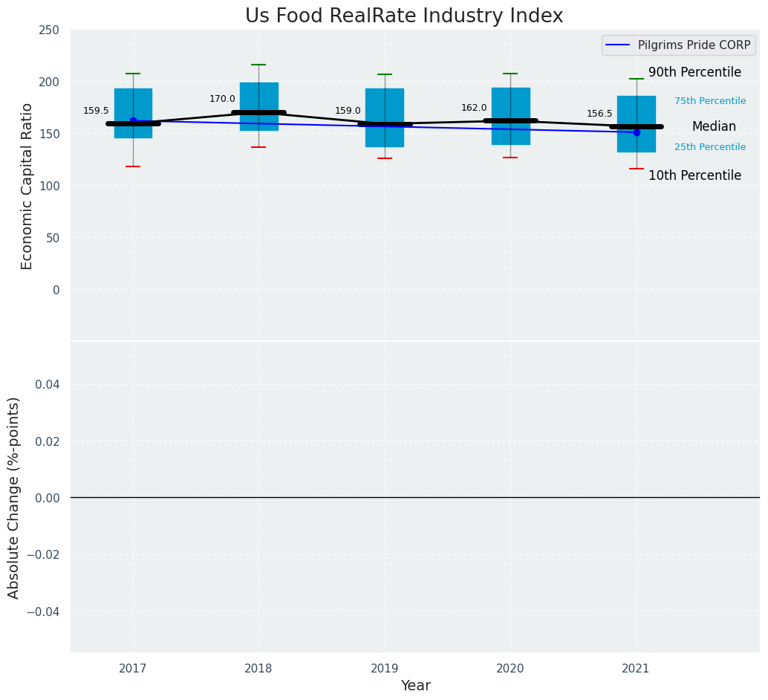Click the 2021 tick label on the Year axis

pyautogui.click(x=637, y=669)
